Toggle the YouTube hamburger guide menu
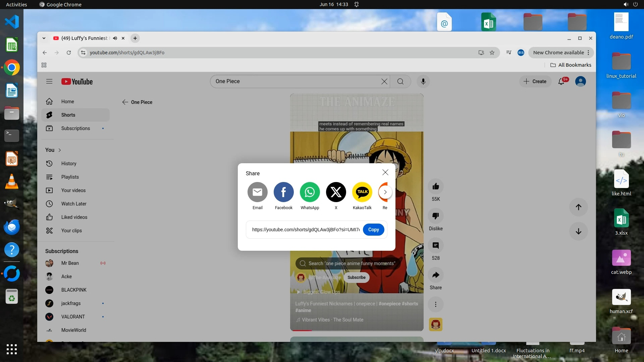 [49, 81]
